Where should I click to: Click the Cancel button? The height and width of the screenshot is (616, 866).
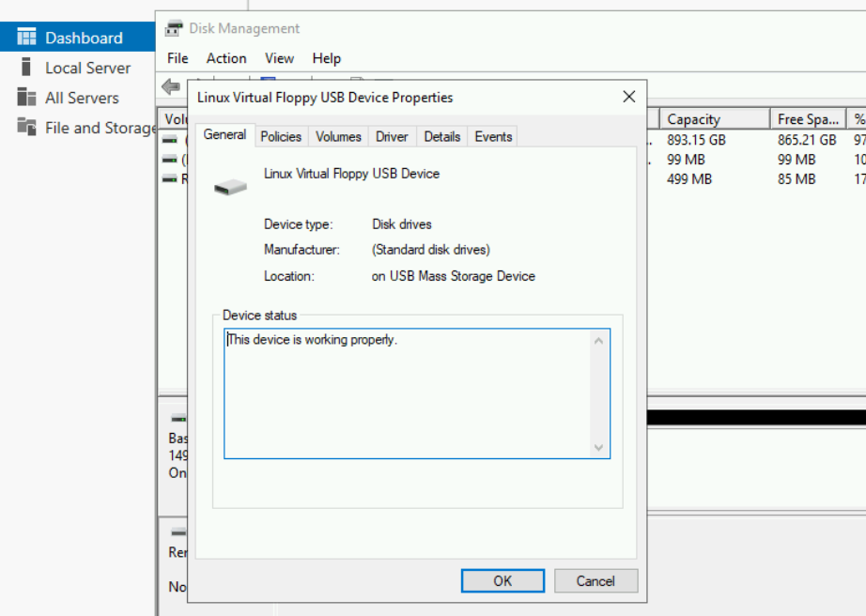(x=595, y=580)
